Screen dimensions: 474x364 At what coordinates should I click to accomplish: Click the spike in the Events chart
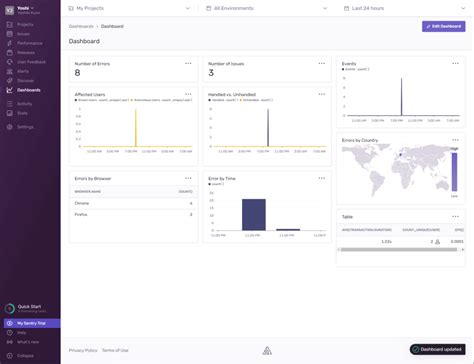coord(401,97)
